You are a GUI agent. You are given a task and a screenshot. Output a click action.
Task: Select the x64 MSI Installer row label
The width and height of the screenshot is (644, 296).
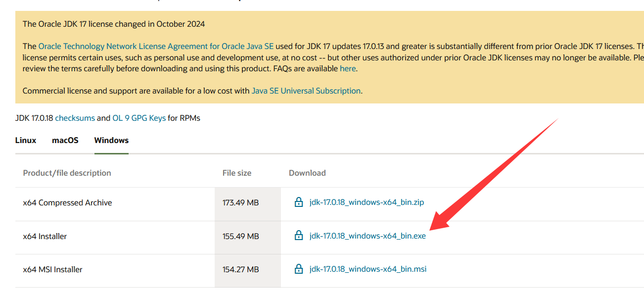coord(52,270)
